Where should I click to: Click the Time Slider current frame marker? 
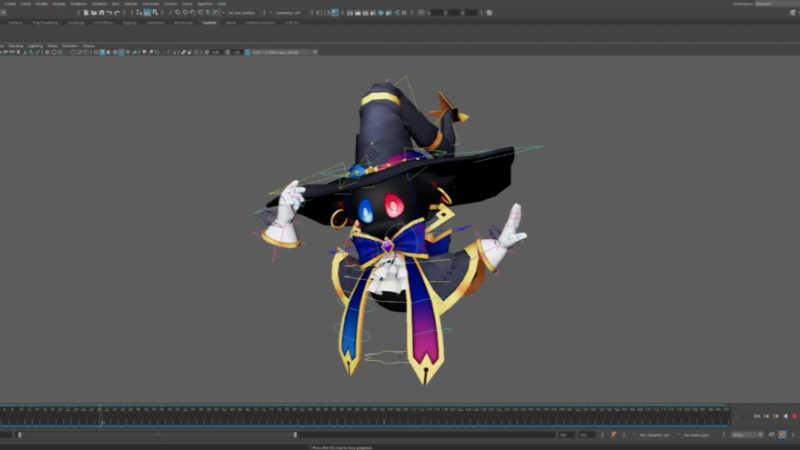tap(102, 415)
